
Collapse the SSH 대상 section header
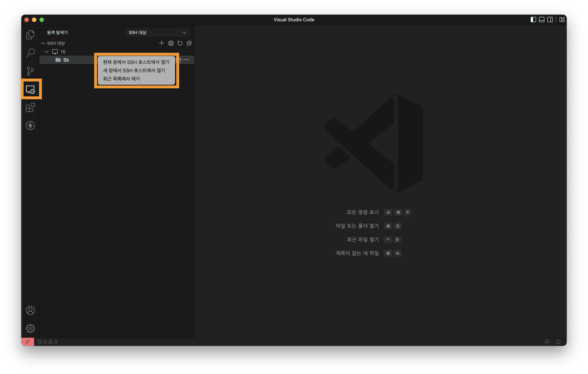coord(43,43)
